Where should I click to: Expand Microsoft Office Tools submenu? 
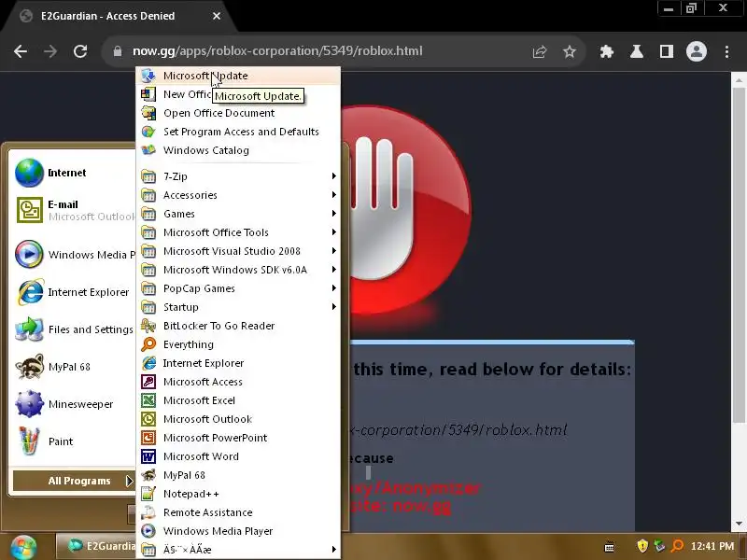point(238,232)
